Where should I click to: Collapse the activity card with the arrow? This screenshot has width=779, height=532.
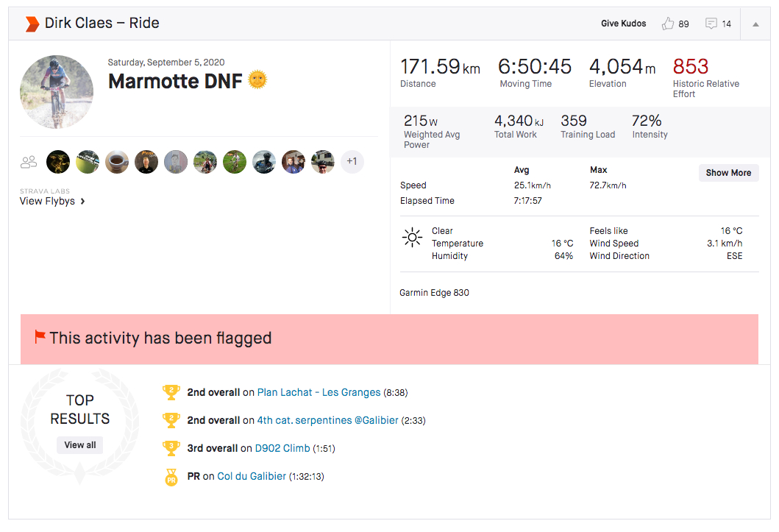(x=755, y=24)
